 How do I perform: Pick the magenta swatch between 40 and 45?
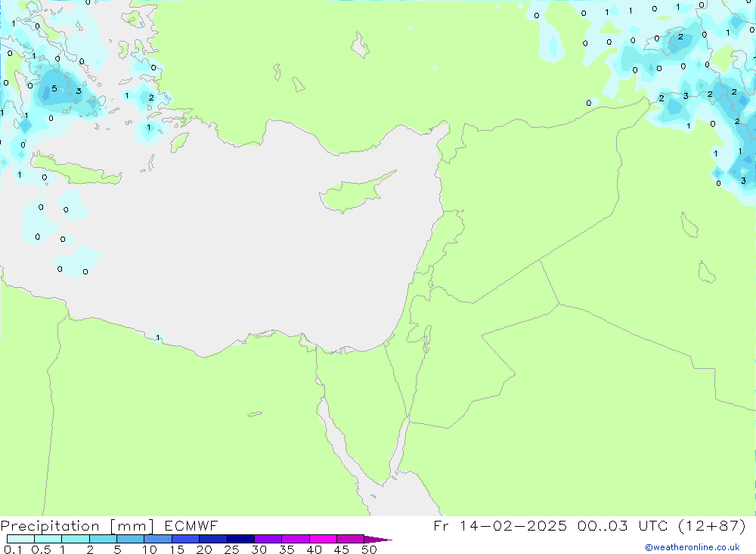323,539
